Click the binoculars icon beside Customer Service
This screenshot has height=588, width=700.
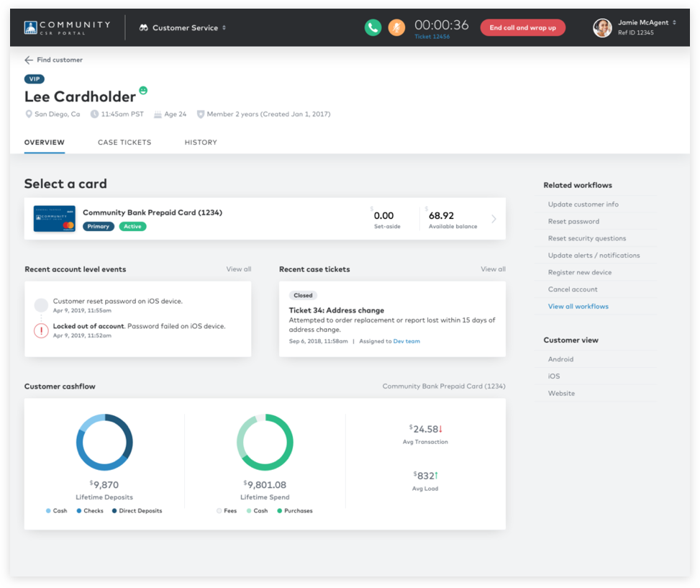point(144,28)
